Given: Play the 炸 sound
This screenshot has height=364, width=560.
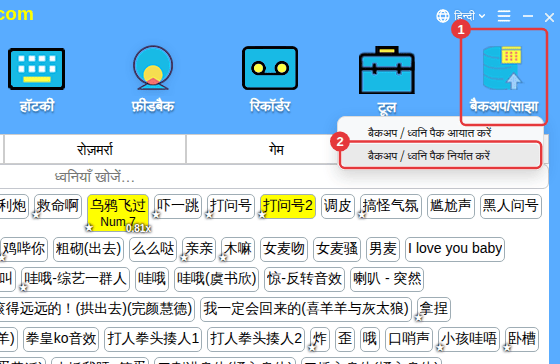Looking at the screenshot, I should [x=320, y=339].
